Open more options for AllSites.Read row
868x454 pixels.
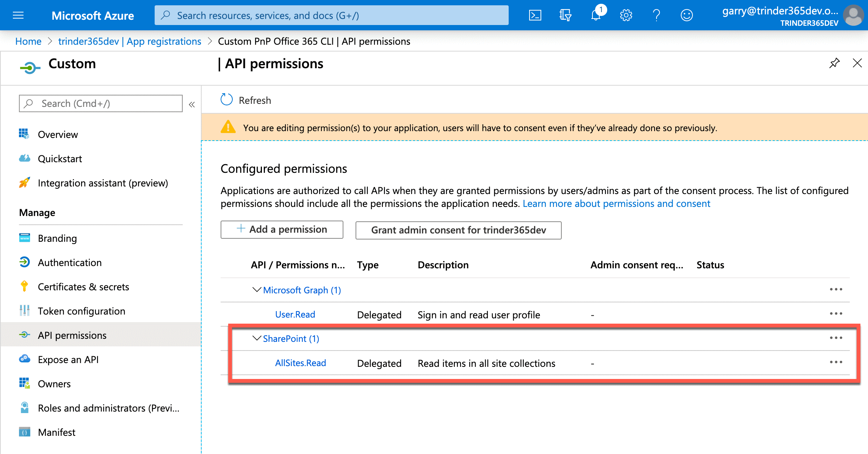[836, 362]
